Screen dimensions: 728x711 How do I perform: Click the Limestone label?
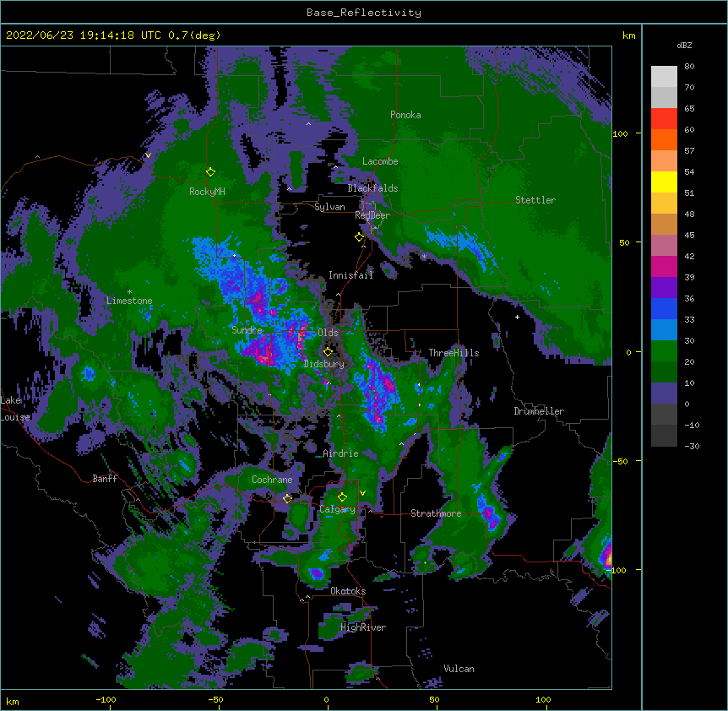129,301
